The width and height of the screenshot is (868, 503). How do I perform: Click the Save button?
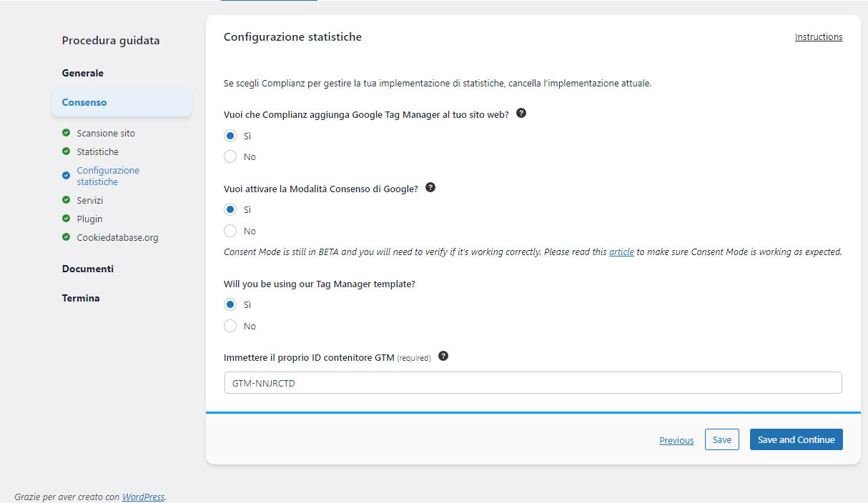coord(721,439)
